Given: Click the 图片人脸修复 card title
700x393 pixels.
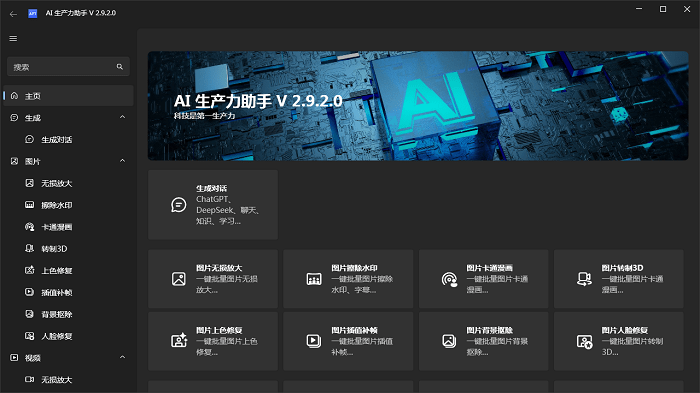Looking at the screenshot, I should tap(625, 330).
